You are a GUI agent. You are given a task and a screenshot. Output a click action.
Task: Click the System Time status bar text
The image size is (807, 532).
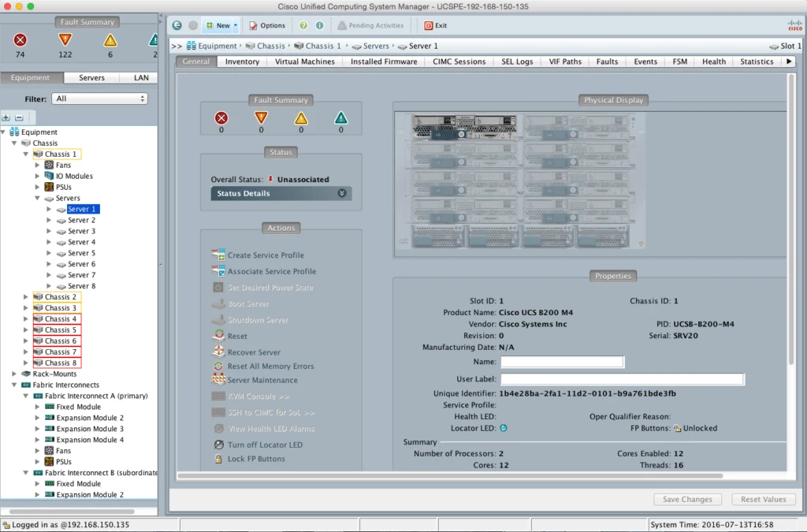click(x=712, y=525)
